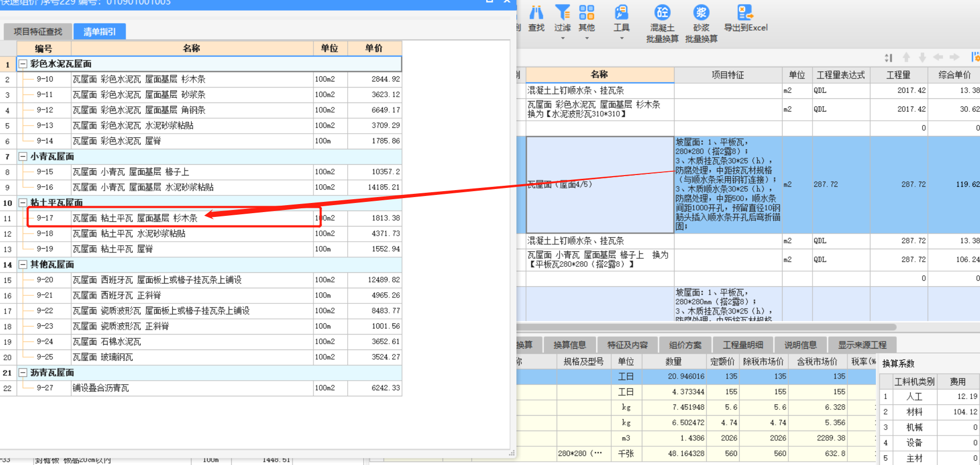Click the 瓦屋面（屋面4/5） name cell

point(600,185)
